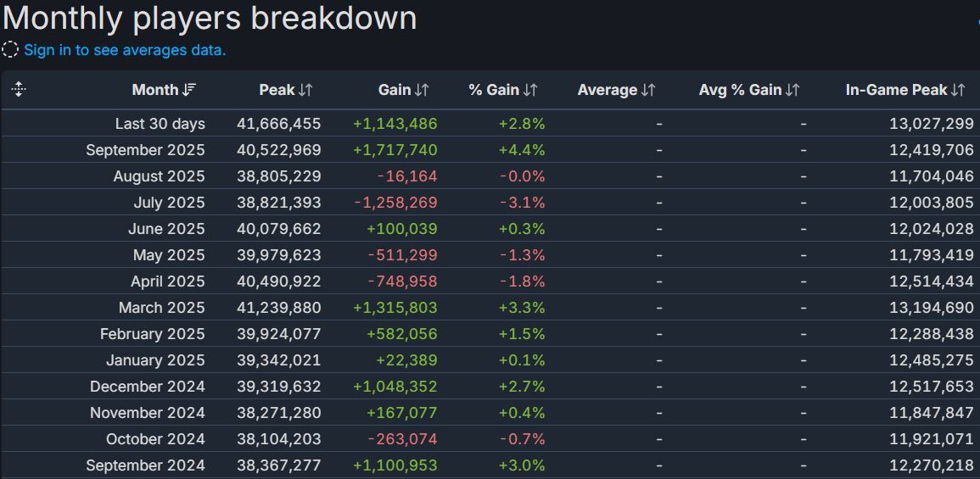Click the loading circle icon beside sign in
The image size is (980, 479).
point(10,50)
